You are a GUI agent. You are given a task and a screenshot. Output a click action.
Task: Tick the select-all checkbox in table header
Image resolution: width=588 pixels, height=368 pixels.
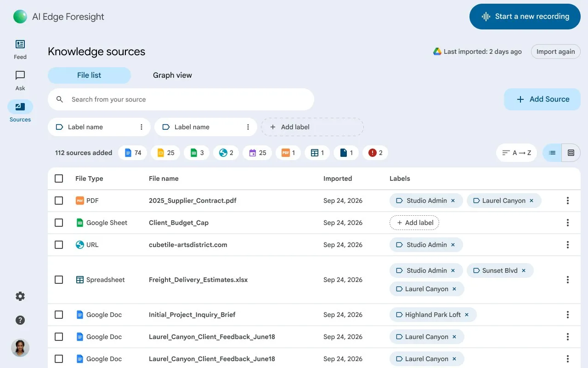pyautogui.click(x=59, y=178)
